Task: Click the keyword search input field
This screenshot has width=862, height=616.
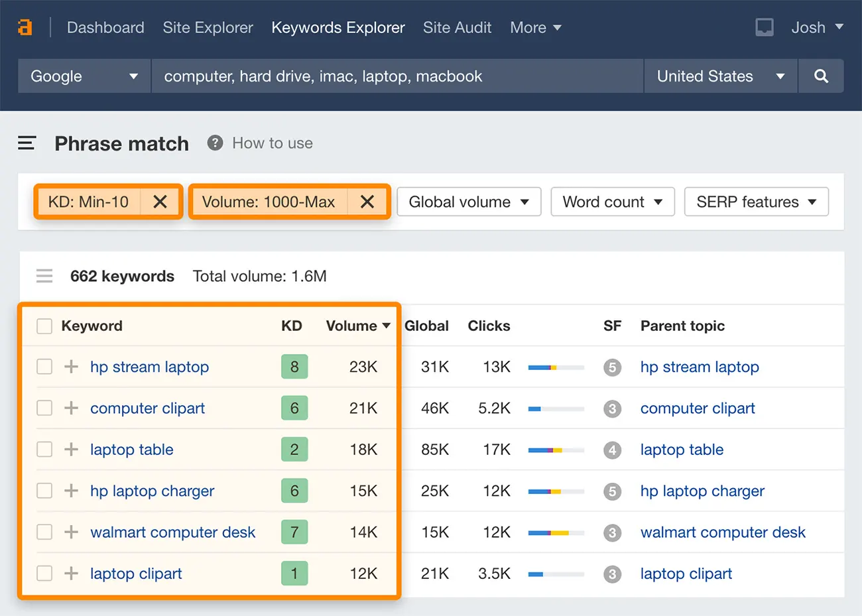Action: point(397,76)
